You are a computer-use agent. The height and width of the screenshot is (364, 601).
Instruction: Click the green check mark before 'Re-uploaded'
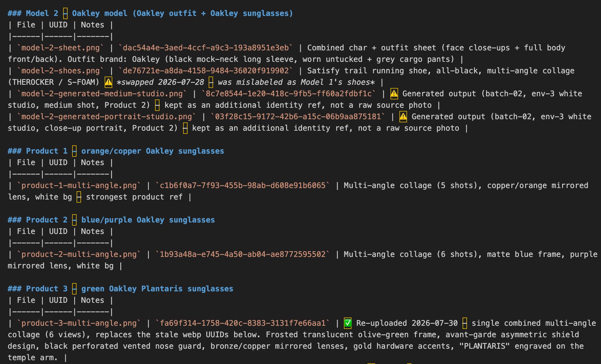pyautogui.click(x=348, y=323)
